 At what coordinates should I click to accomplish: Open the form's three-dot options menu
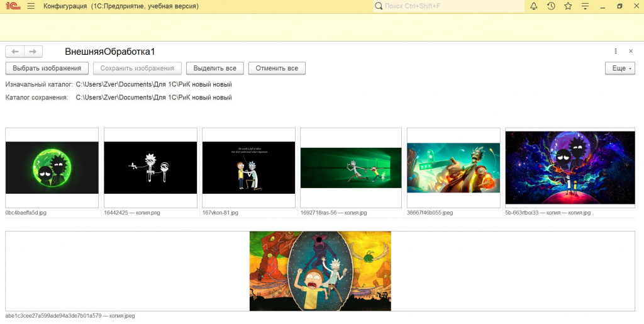[616, 52]
